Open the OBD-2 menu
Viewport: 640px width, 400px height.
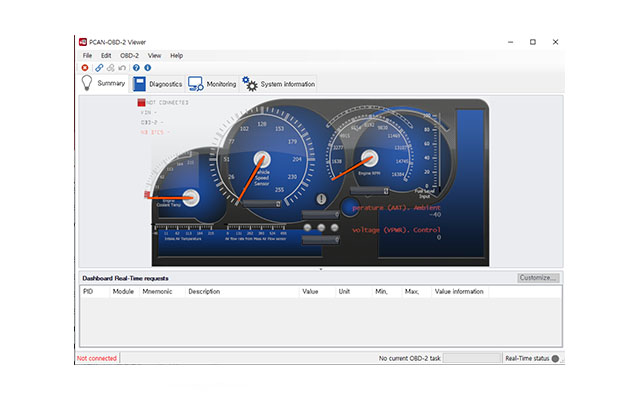coord(129,56)
